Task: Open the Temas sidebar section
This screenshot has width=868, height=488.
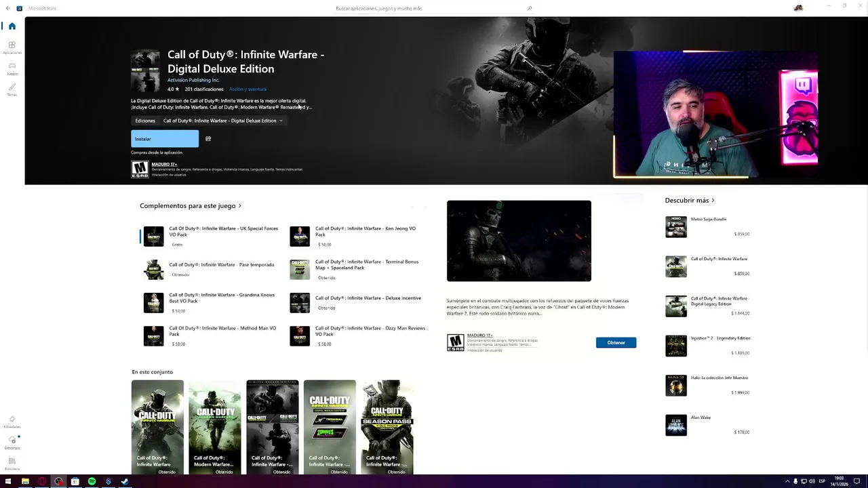Action: click(x=12, y=89)
